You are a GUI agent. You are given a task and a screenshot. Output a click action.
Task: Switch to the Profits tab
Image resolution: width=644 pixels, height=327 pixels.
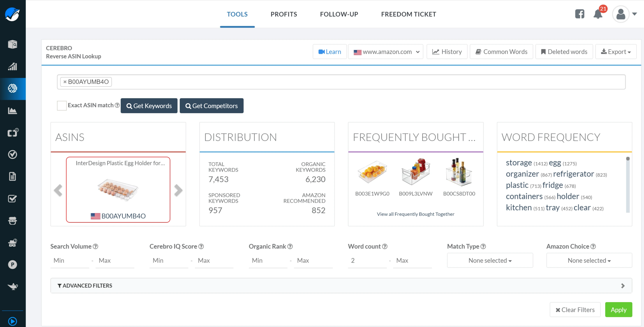coord(284,14)
